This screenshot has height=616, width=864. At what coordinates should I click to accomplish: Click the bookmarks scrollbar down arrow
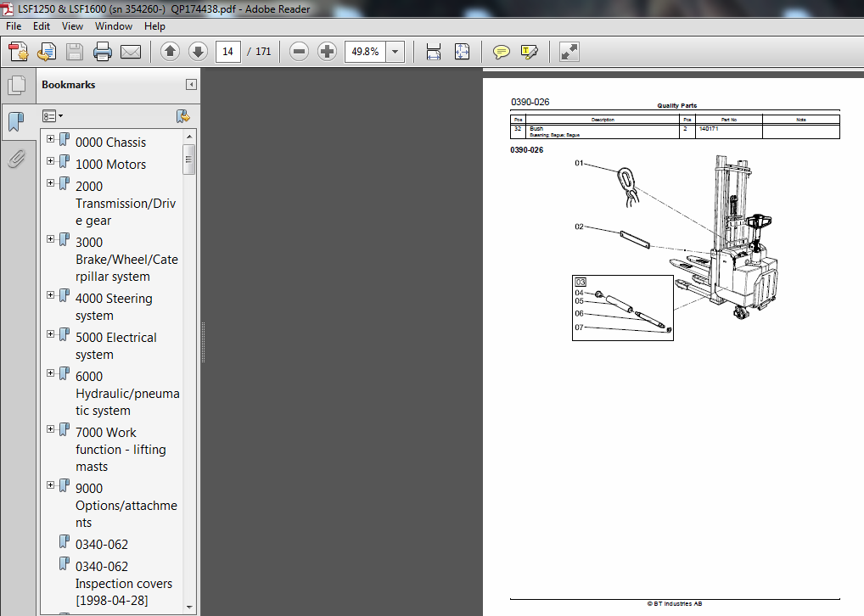coord(189,608)
